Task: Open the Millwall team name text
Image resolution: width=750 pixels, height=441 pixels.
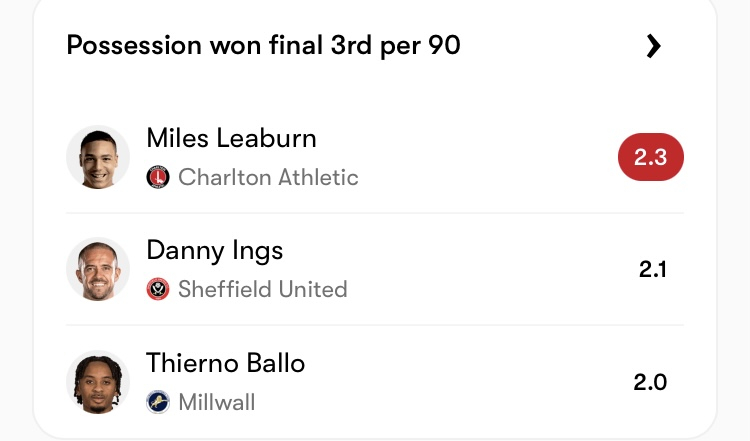Action: pyautogui.click(x=216, y=402)
